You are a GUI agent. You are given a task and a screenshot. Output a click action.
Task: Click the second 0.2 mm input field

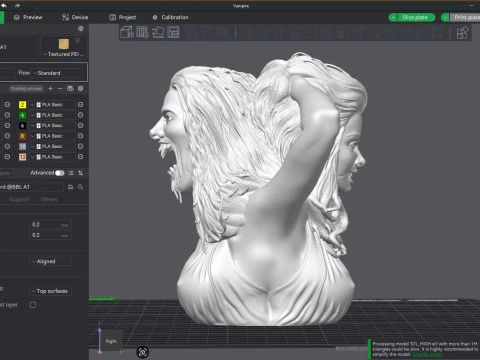(x=50, y=235)
